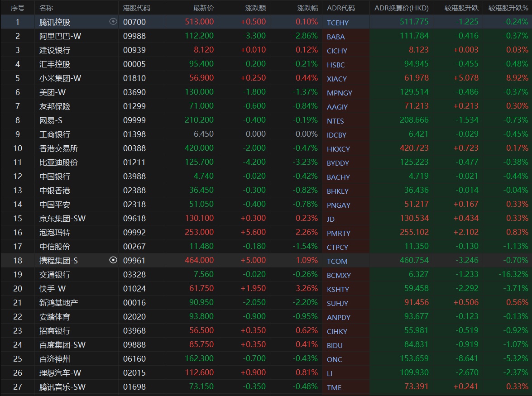Open 汇丰控股 stock row
The image size is (532, 396).
pos(266,64)
